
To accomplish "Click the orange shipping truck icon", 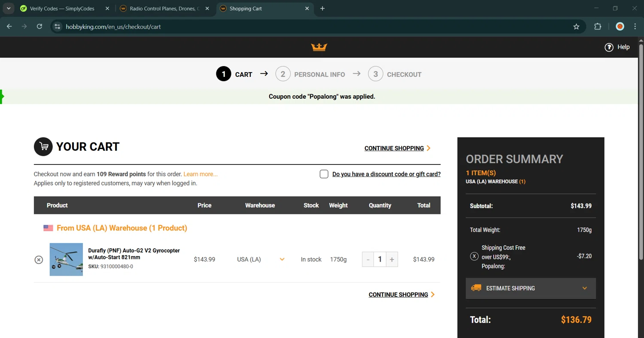I will point(476,288).
